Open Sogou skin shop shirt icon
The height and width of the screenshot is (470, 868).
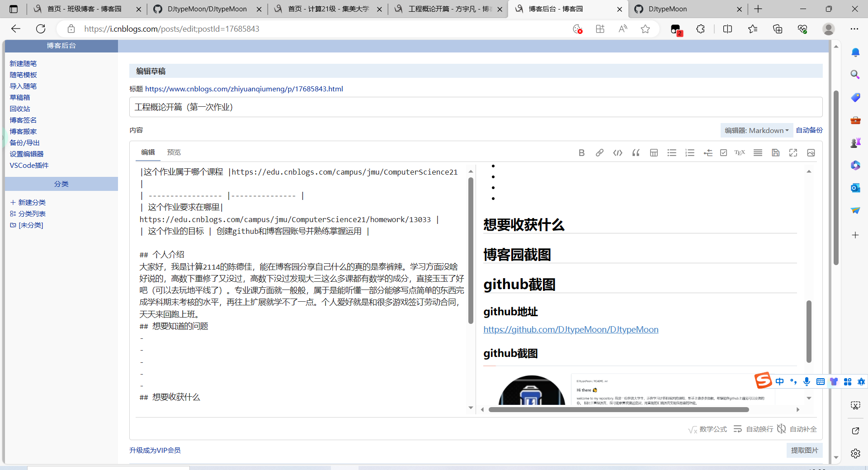(834, 381)
